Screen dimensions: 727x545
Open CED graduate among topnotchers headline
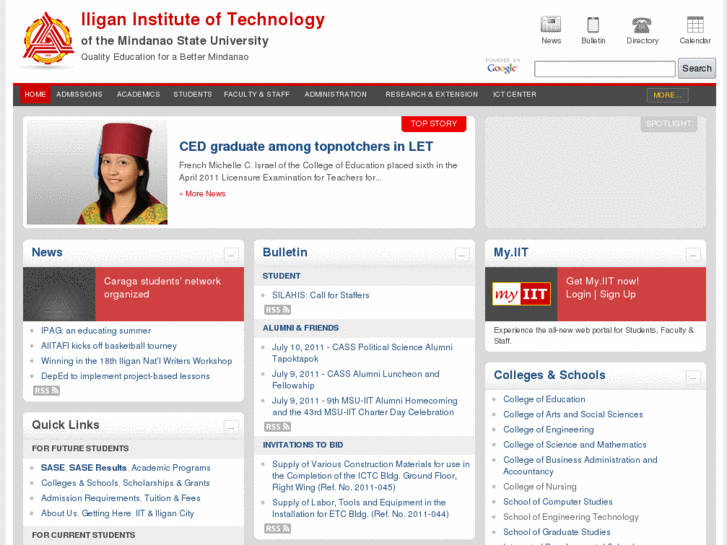306,147
